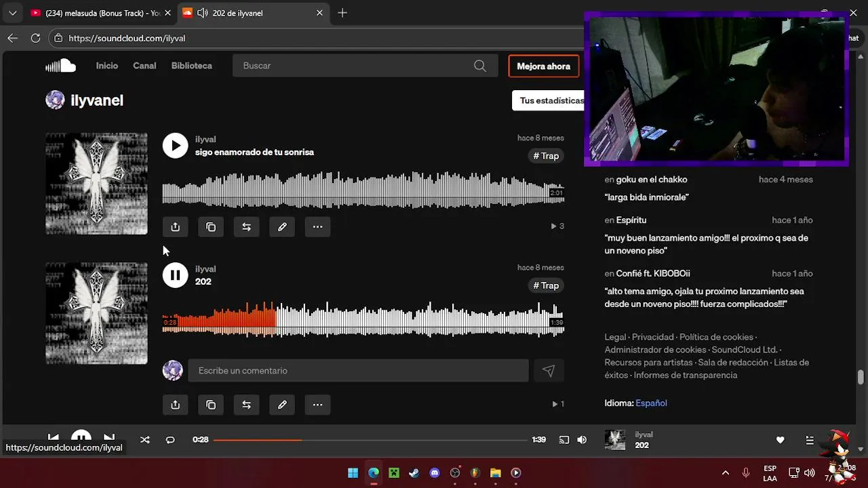
Task: Share track 202
Action: [175, 405]
